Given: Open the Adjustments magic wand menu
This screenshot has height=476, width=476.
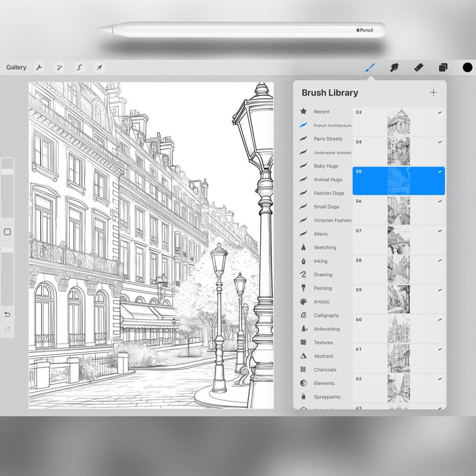Looking at the screenshot, I should click(59, 67).
